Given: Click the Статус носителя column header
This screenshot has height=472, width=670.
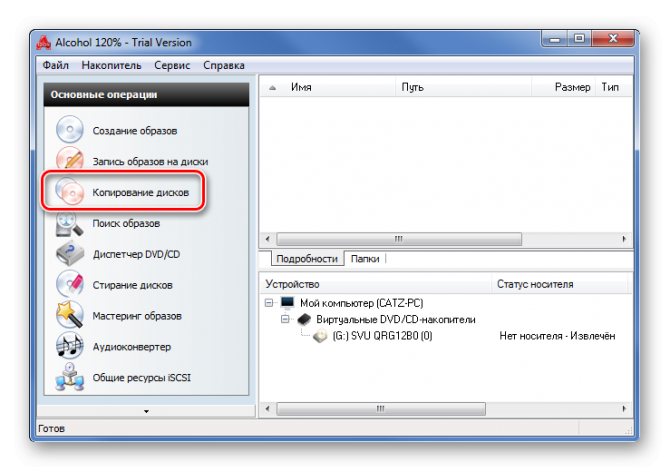Looking at the screenshot, I should pyautogui.click(x=561, y=284).
